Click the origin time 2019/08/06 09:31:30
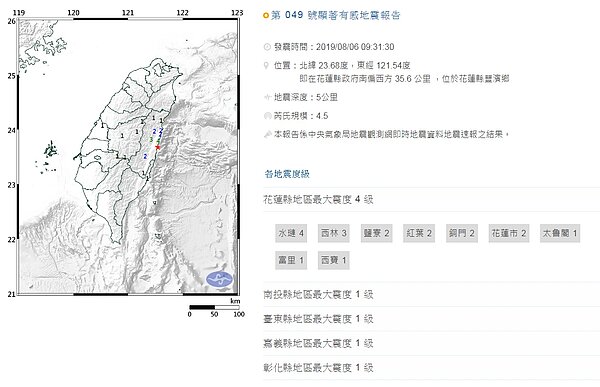This screenshot has width=600, height=387. click(355, 47)
